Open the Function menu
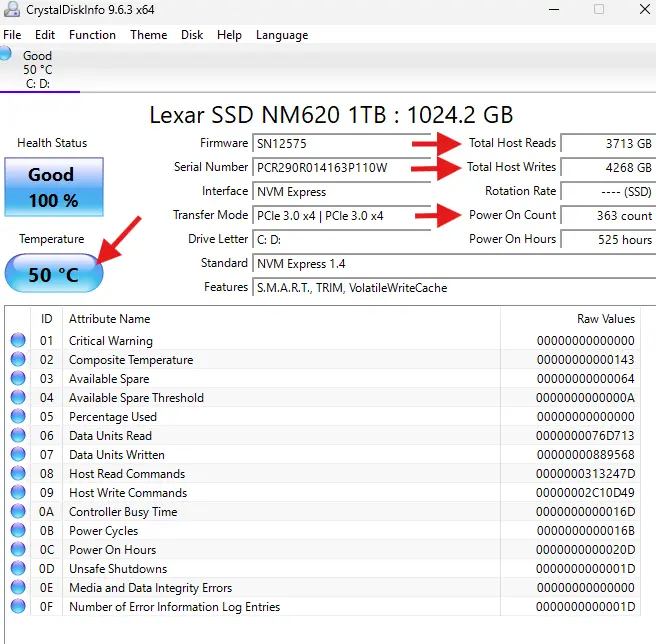The width and height of the screenshot is (656, 644). click(x=92, y=35)
